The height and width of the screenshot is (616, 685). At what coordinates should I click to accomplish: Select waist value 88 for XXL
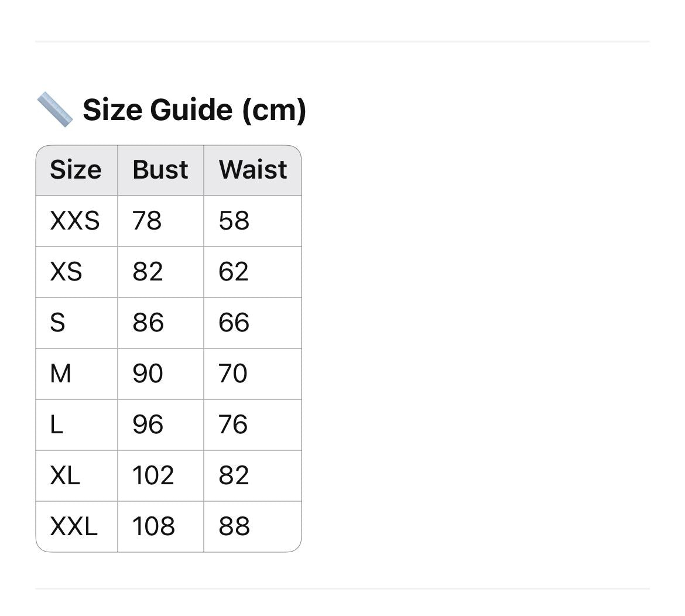tap(252, 526)
